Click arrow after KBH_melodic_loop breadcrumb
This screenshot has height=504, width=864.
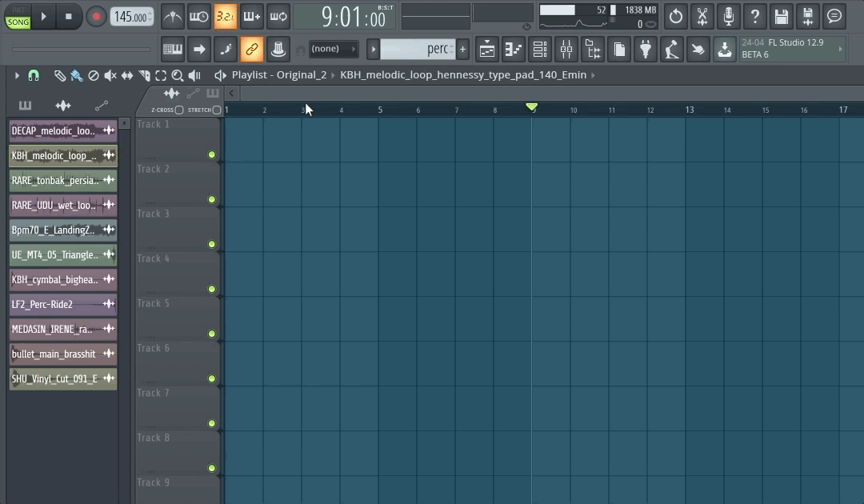593,75
